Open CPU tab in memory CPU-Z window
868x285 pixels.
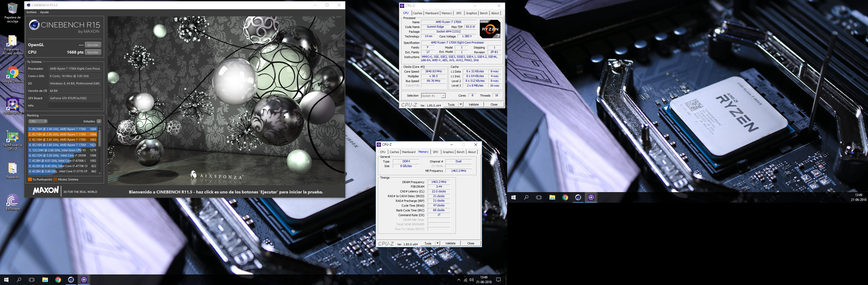pos(382,152)
